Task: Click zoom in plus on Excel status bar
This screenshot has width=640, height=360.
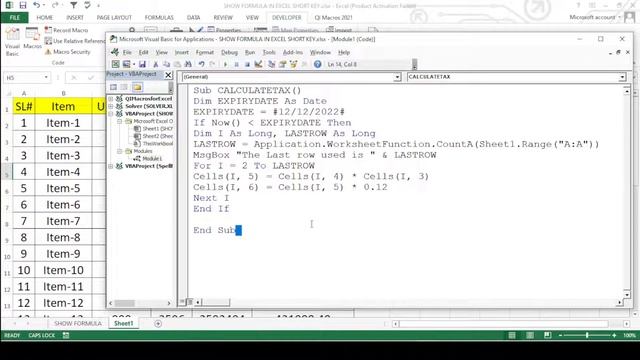Action: [614, 335]
